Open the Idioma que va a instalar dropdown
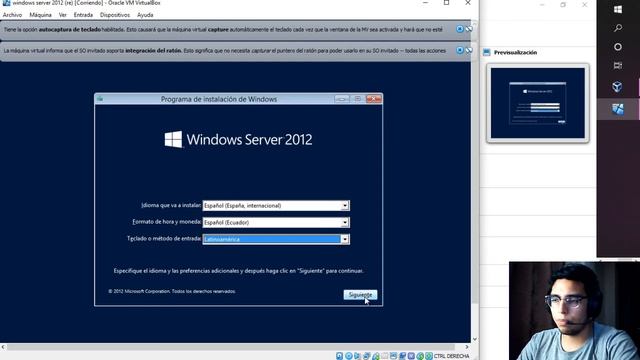Image resolution: width=640 pixels, height=360 pixels. 345,206
